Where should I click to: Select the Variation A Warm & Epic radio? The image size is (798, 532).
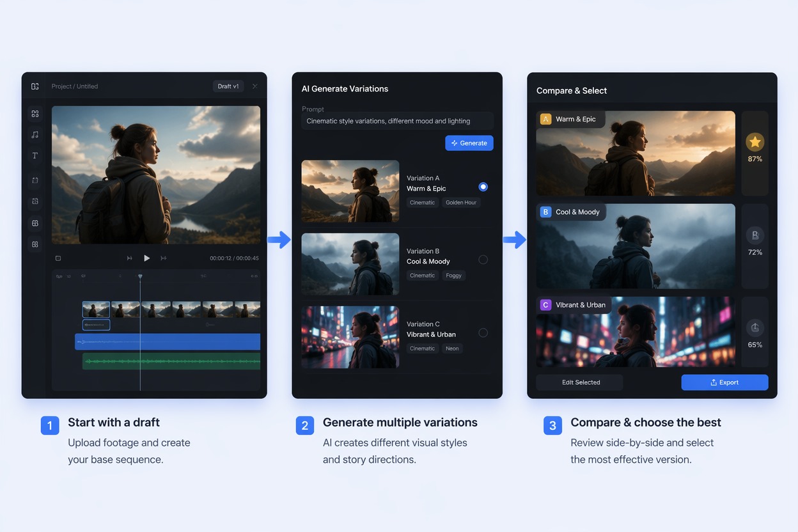click(x=483, y=187)
